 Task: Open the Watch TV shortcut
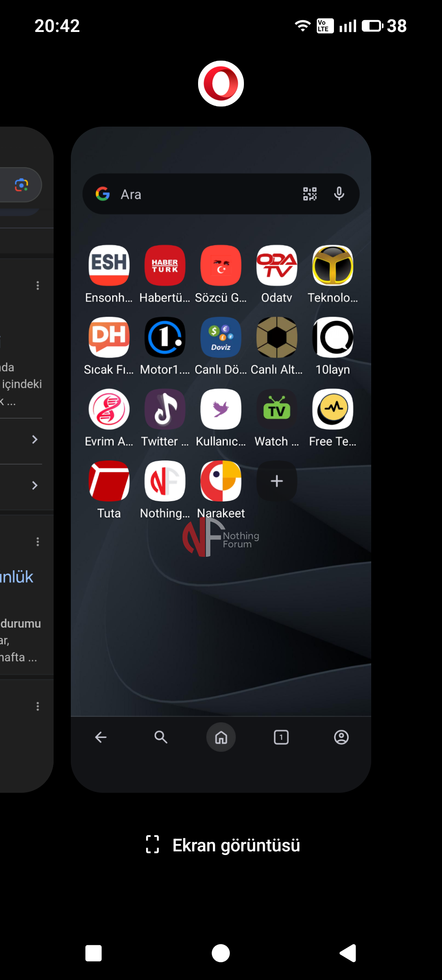[x=277, y=409]
